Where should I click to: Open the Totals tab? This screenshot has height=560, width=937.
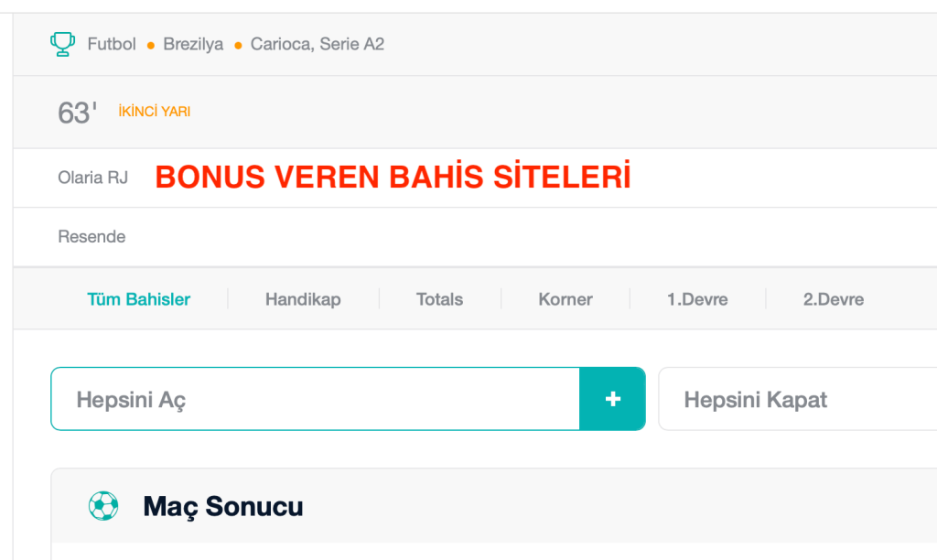point(439,299)
